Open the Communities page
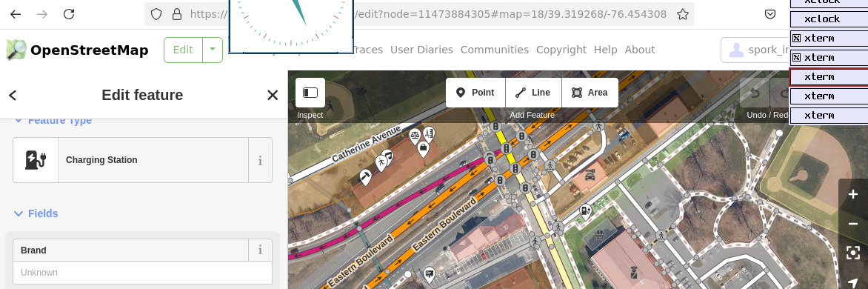This screenshot has width=868, height=289. click(x=494, y=50)
